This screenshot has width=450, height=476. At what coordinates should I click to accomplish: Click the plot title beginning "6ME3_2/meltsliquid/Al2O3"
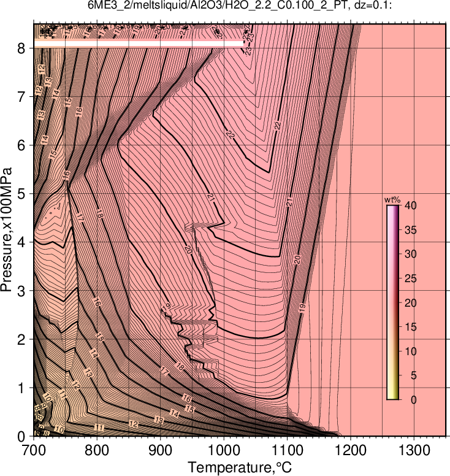pos(240,5)
